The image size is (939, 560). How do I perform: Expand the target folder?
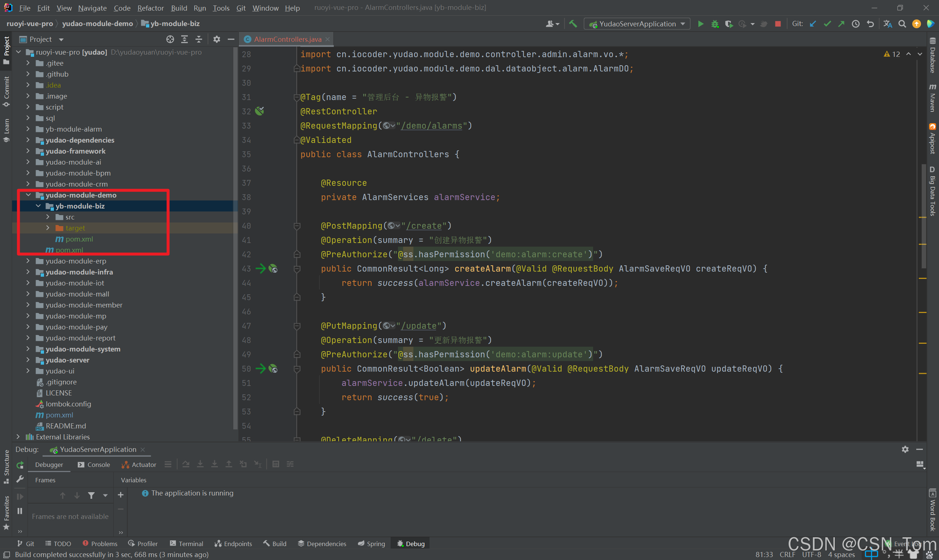48,228
